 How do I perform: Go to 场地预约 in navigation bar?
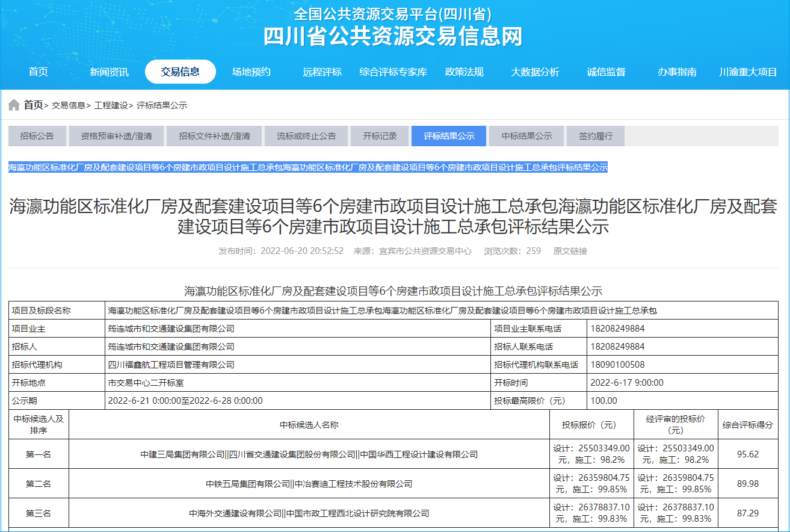252,72
